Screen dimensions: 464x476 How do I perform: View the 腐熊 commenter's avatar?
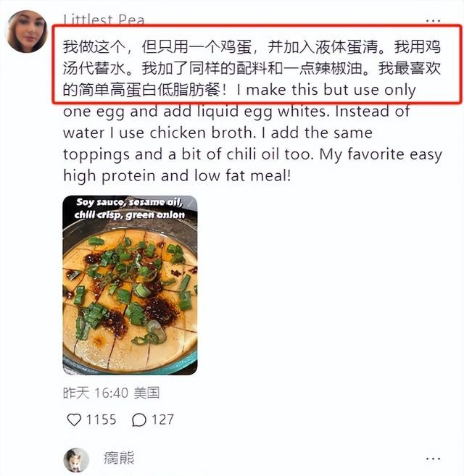click(x=76, y=460)
